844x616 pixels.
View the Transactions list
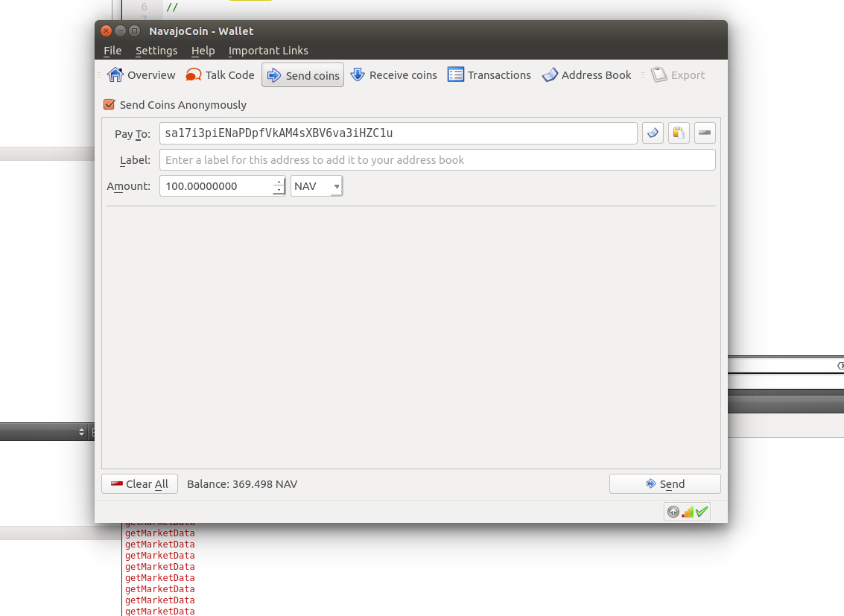pos(489,74)
